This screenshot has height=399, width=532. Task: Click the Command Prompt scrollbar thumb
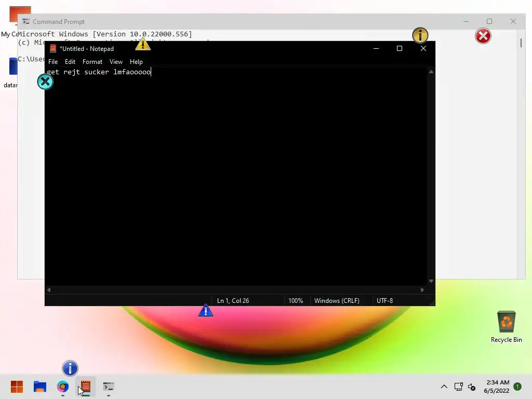click(521, 43)
